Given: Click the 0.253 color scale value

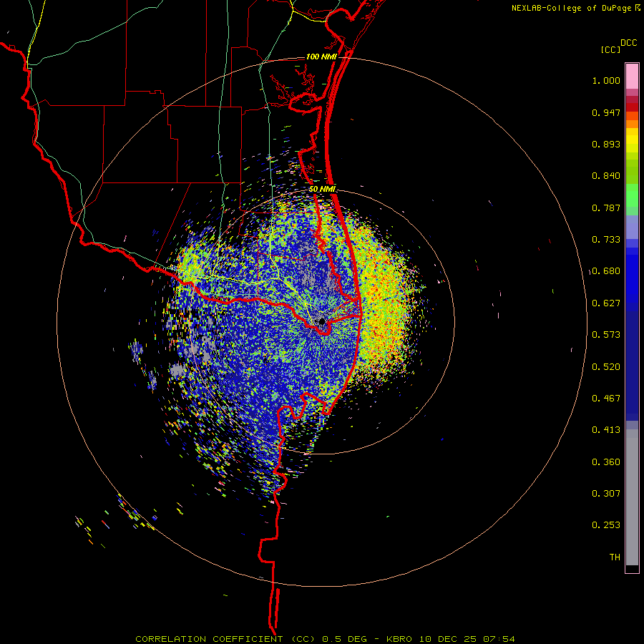Looking at the screenshot, I should coord(606,525).
